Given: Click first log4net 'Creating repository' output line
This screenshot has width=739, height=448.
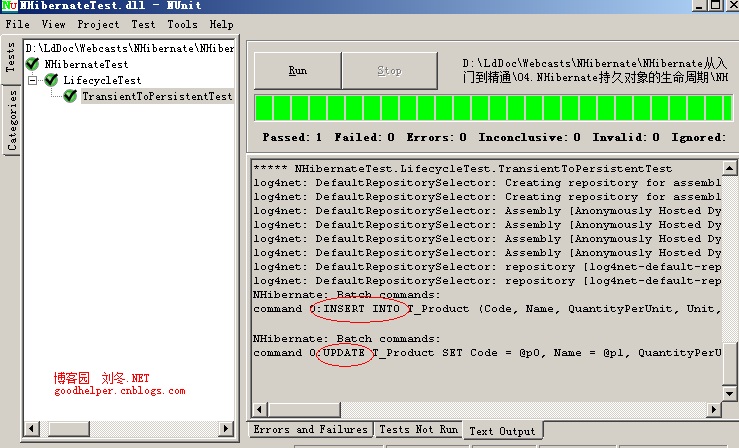Looking at the screenshot, I should [487, 182].
